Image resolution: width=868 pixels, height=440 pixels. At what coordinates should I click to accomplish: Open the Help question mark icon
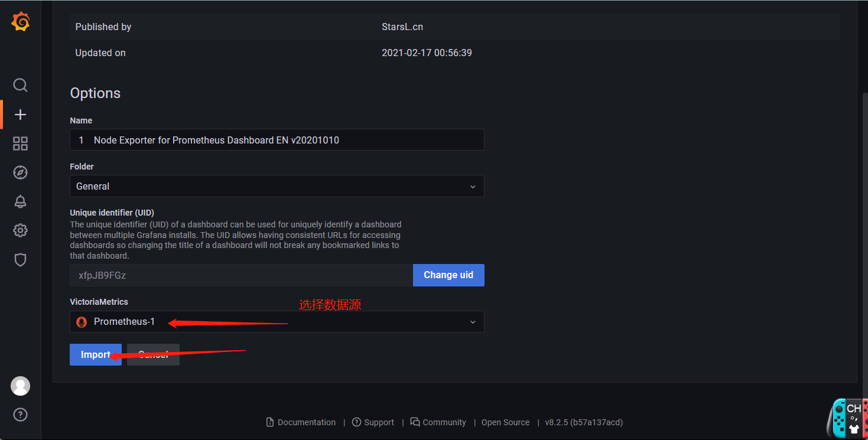20,415
